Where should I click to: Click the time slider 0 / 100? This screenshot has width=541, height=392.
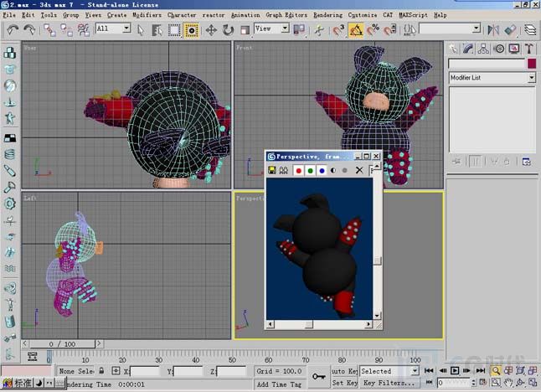pyautogui.click(x=62, y=344)
